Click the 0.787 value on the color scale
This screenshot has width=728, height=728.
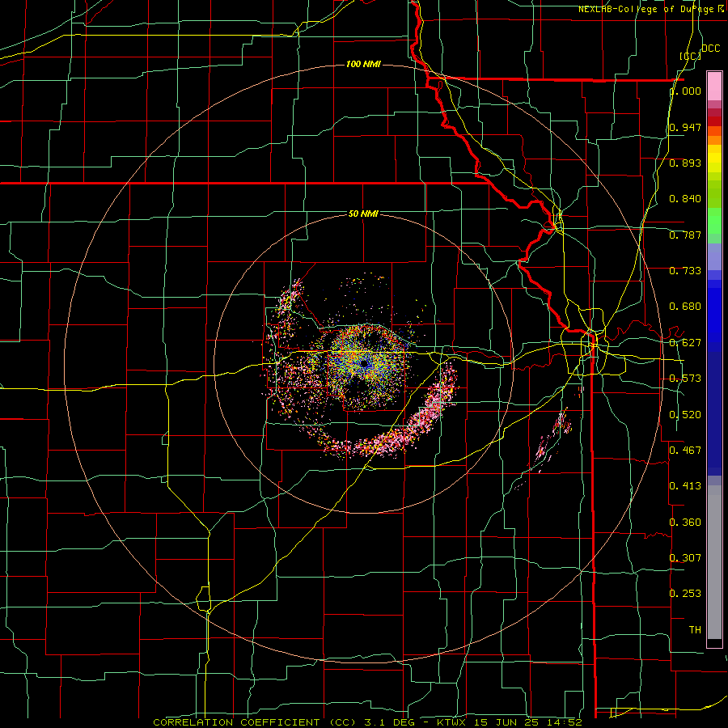[x=685, y=235]
